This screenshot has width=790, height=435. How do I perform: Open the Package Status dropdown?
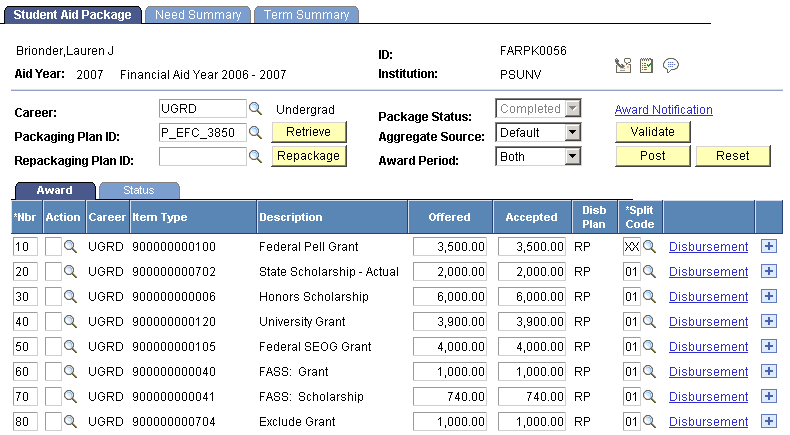pos(538,108)
